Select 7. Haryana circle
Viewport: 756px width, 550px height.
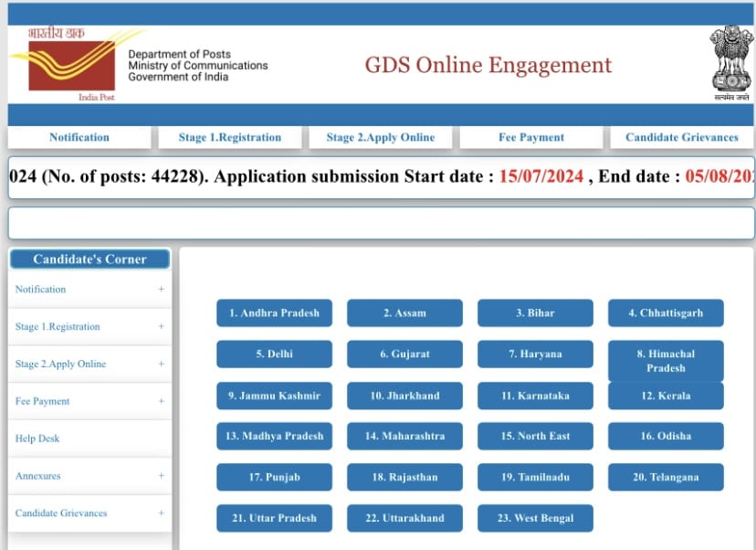[535, 354]
